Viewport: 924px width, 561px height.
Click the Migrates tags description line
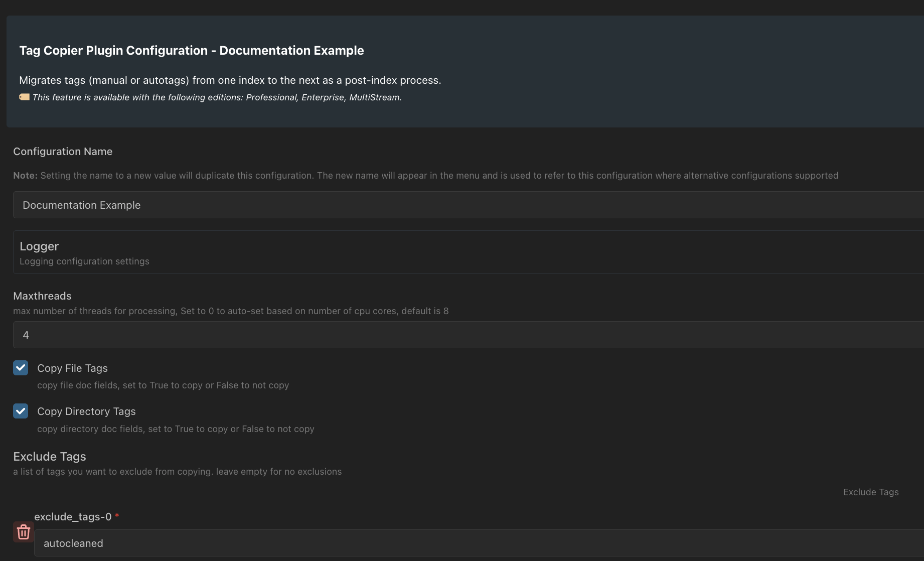pos(230,80)
